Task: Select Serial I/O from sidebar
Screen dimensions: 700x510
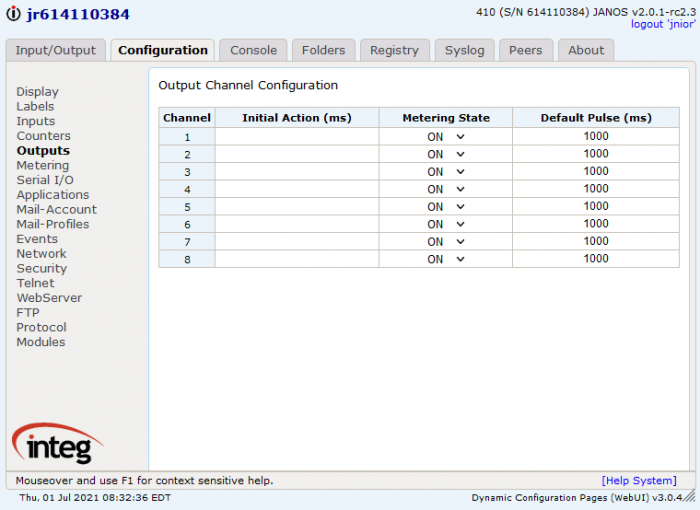Action: tap(45, 180)
